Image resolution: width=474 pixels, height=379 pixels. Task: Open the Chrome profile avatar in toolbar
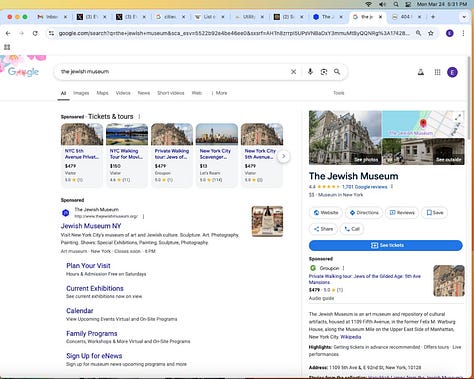[450, 33]
